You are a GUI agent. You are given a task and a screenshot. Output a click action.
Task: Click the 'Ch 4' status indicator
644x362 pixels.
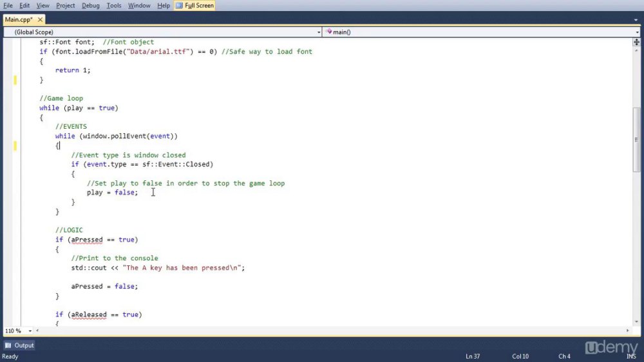[x=564, y=356]
